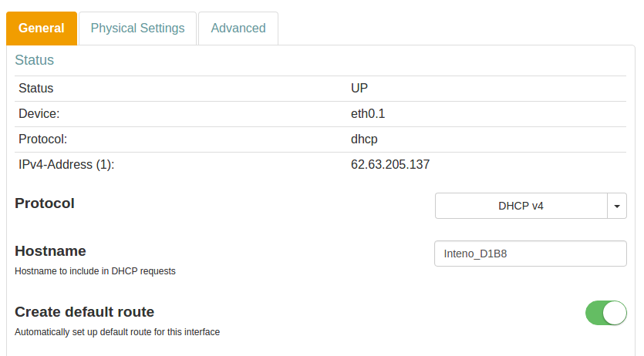The width and height of the screenshot is (644, 356).
Task: Click the Status section heading
Action: pyautogui.click(x=35, y=60)
